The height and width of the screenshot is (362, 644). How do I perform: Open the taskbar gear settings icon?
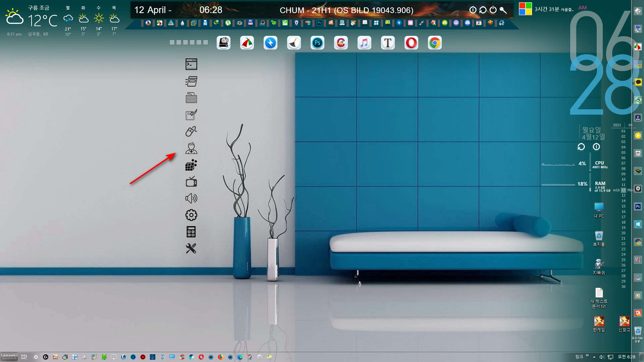point(36,357)
